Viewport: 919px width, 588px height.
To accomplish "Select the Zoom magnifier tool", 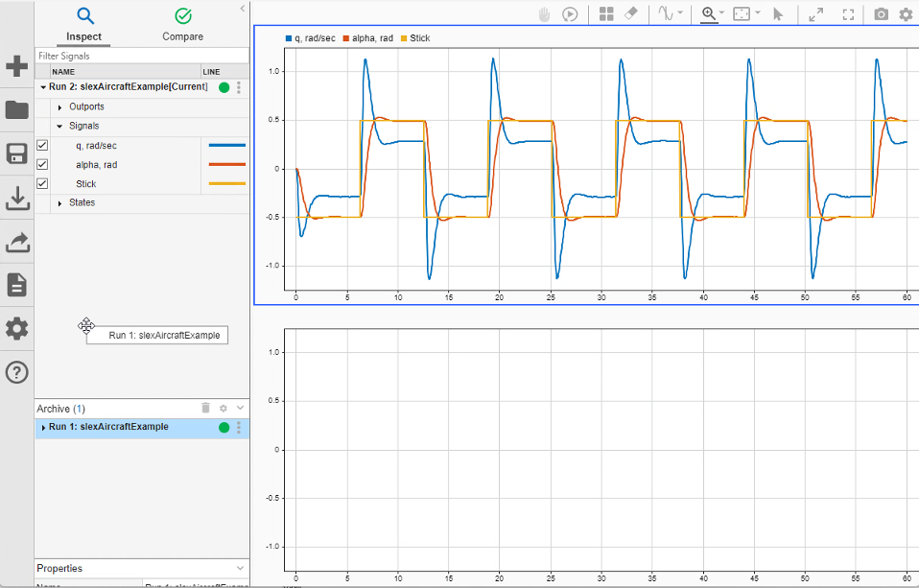I will point(709,14).
